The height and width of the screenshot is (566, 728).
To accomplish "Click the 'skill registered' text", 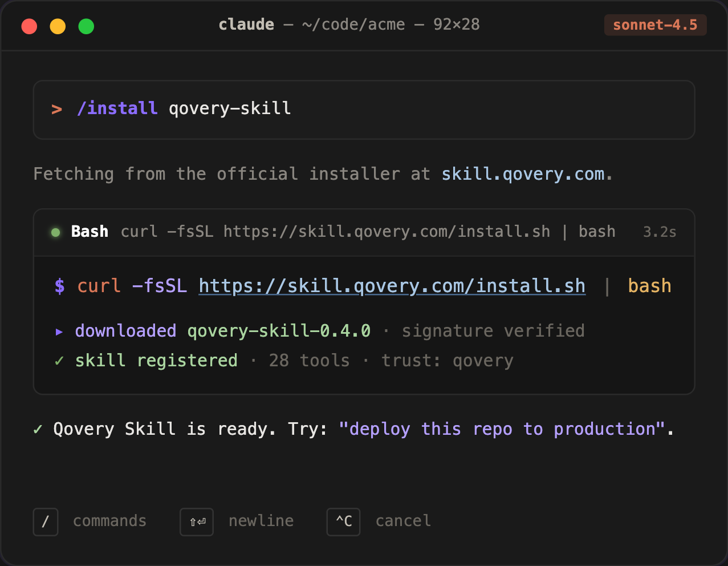I will coord(156,361).
